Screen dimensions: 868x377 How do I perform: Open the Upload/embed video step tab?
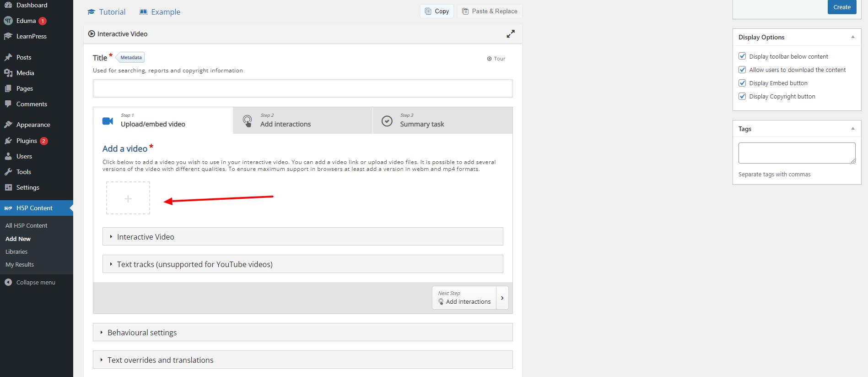163,120
